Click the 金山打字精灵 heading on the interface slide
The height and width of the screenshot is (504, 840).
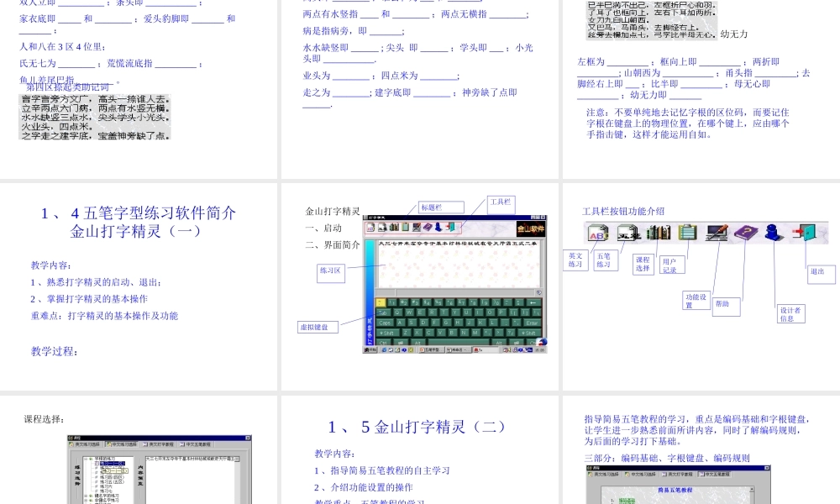(333, 211)
